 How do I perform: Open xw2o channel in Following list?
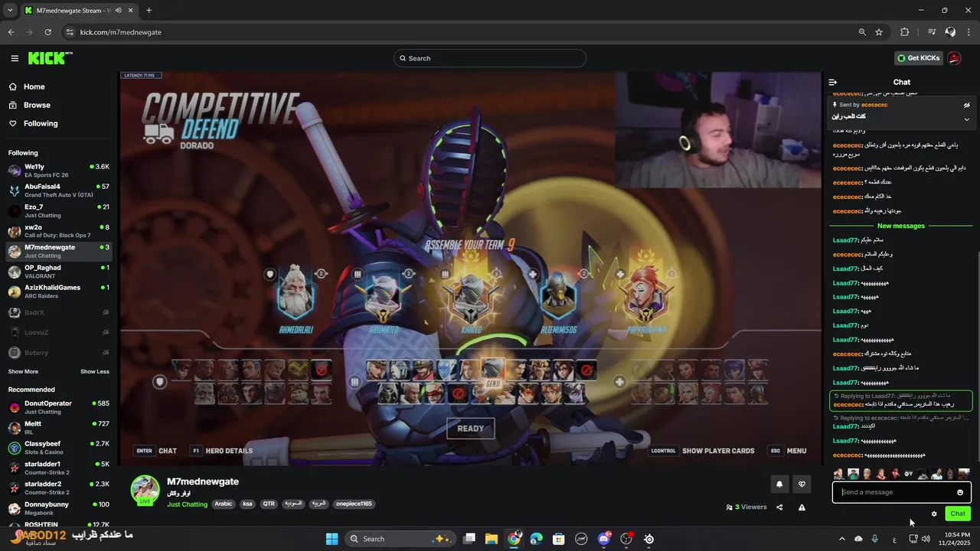tap(59, 231)
